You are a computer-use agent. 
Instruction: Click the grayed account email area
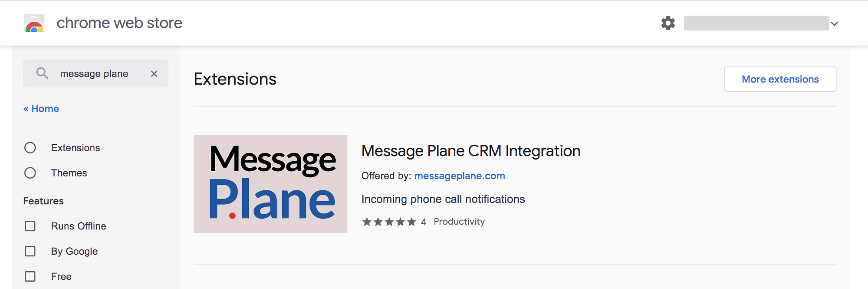(x=756, y=23)
